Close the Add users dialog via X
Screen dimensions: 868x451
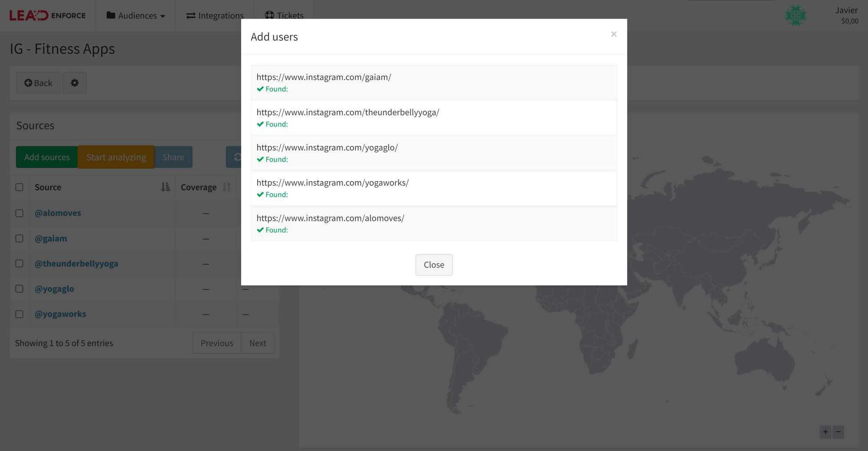tap(614, 34)
